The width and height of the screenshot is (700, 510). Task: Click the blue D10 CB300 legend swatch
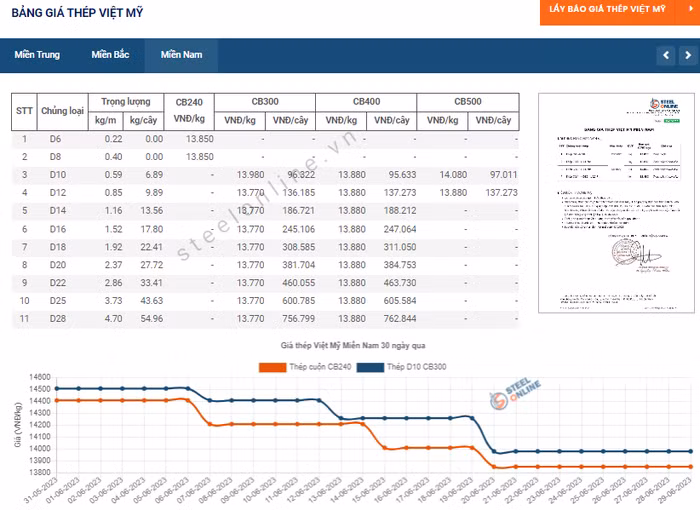tap(371, 367)
